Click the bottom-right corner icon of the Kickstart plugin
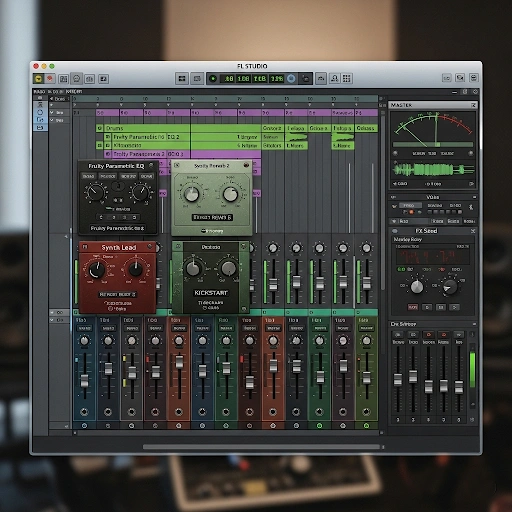 pos(244,309)
